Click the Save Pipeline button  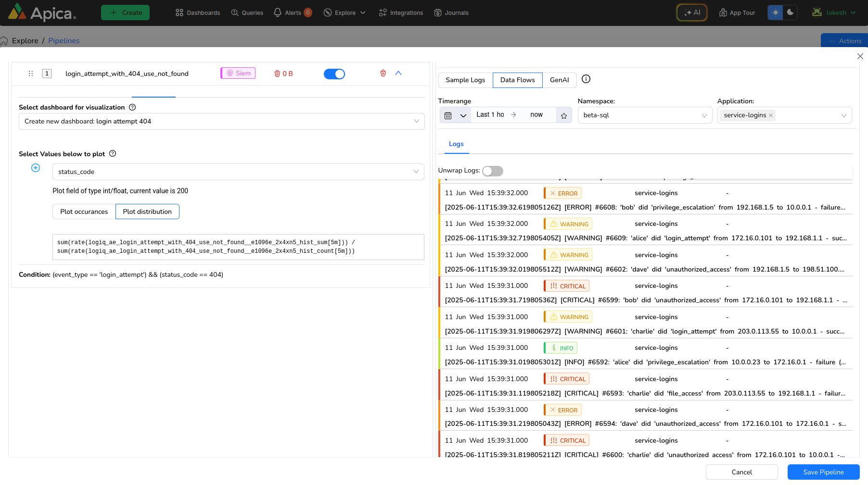pos(823,472)
